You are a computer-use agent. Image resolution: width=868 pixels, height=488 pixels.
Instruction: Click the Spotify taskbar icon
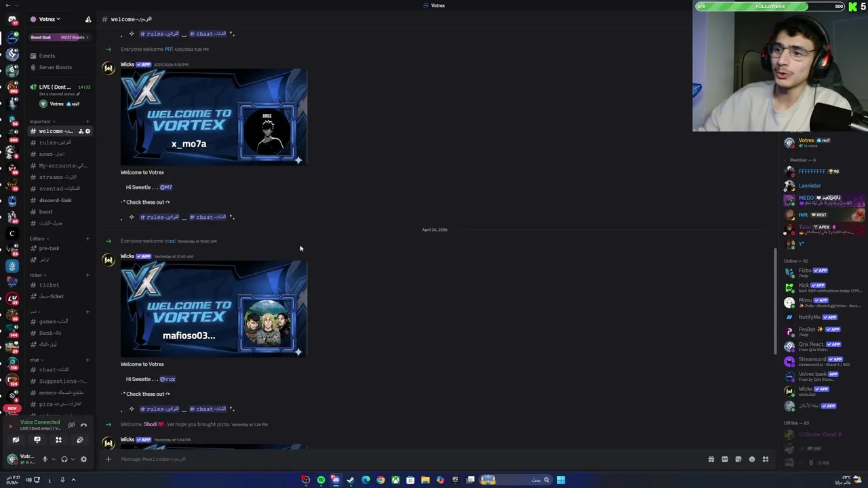(x=321, y=480)
